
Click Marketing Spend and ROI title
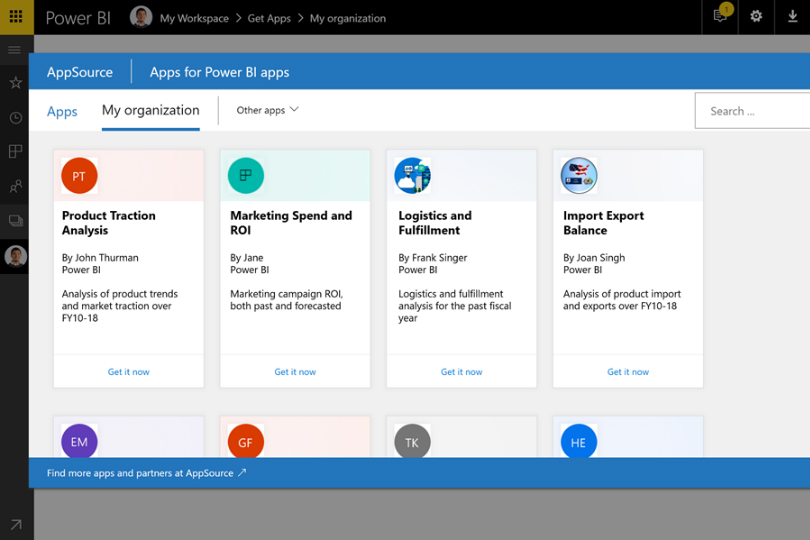pyautogui.click(x=291, y=223)
